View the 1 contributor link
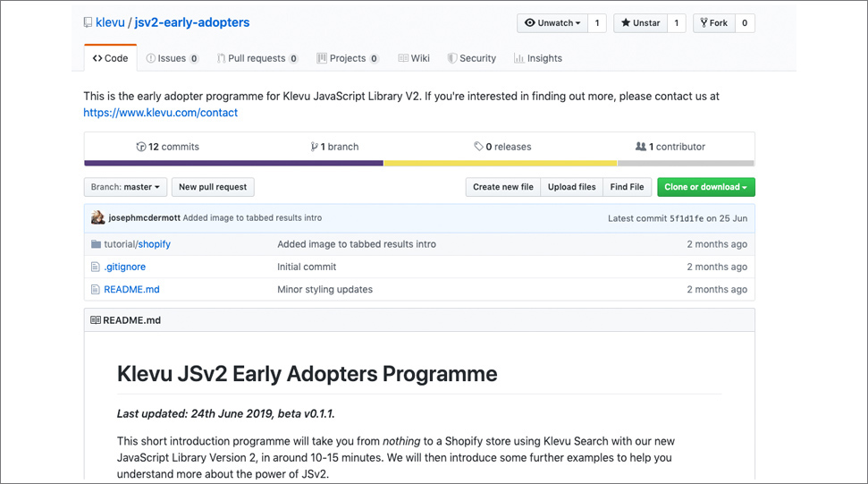868x484 pixels. coord(670,147)
